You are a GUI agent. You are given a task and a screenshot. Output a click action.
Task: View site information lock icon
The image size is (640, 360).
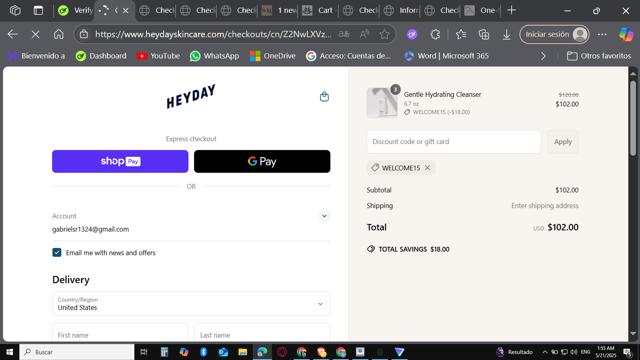click(84, 34)
